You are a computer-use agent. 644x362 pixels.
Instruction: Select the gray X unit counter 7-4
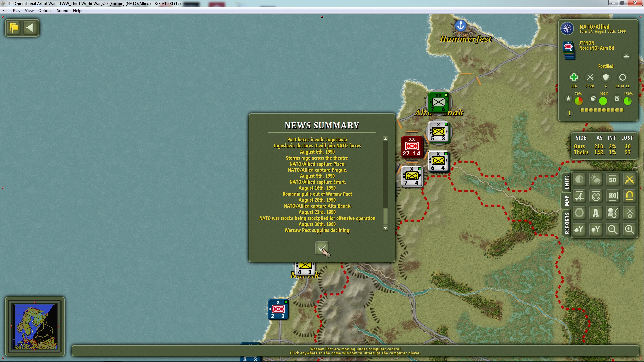pyautogui.click(x=412, y=176)
